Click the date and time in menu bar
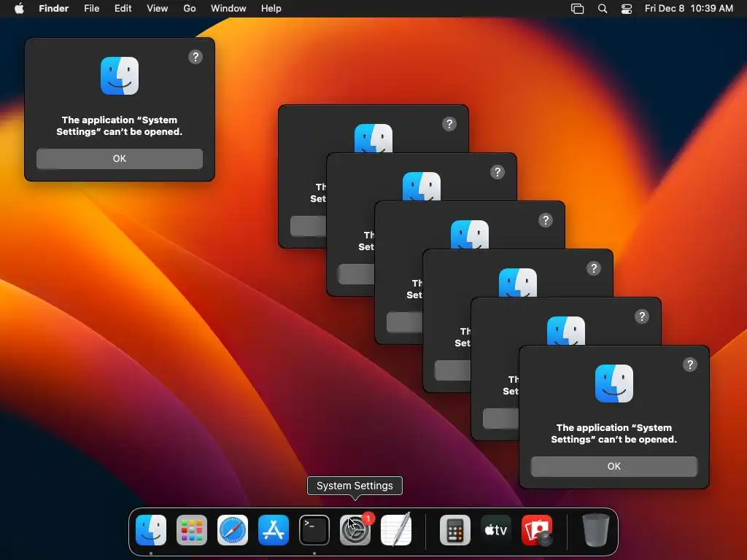The image size is (747, 560). tap(689, 9)
